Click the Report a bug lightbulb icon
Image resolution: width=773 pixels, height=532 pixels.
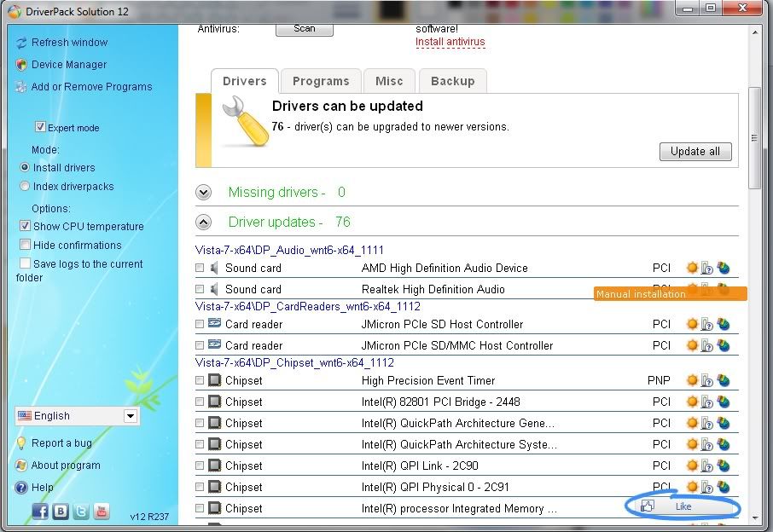[x=21, y=443]
